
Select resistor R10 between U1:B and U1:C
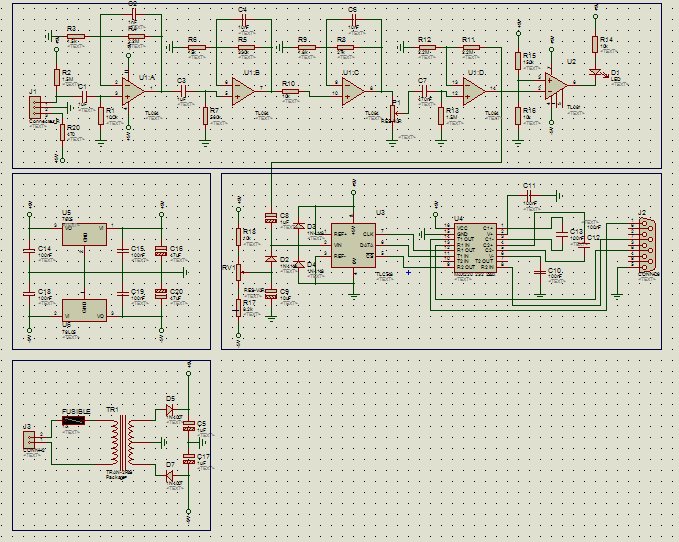tap(290, 91)
